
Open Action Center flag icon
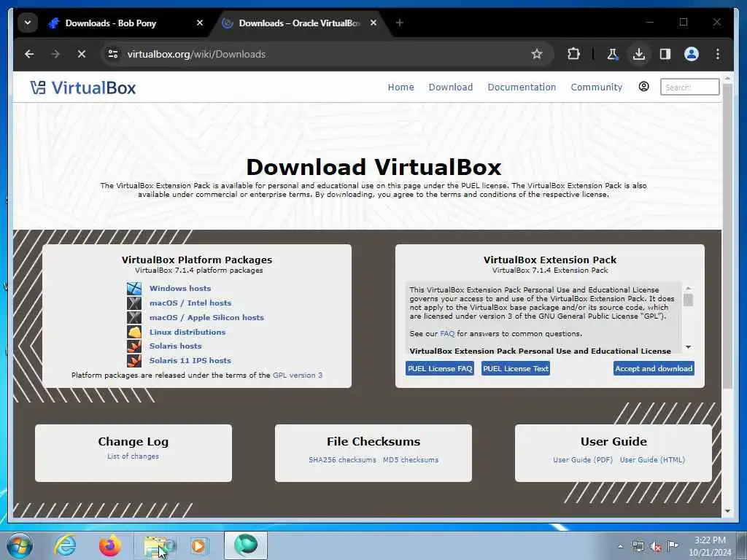673,546
